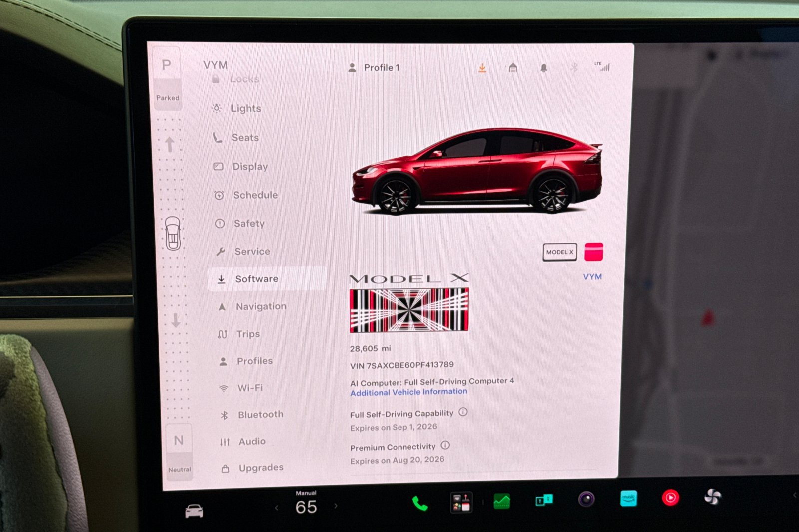Tap the red Model X car image
Screen dimensions: 799x532
[x=477, y=171]
